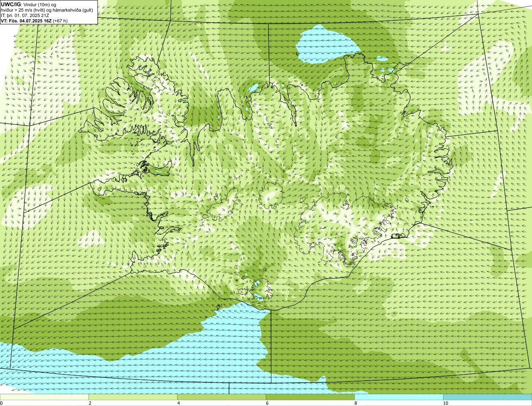The height and width of the screenshot is (406, 532).
Task: Click the legend scale label "4"
Action: click(x=178, y=403)
